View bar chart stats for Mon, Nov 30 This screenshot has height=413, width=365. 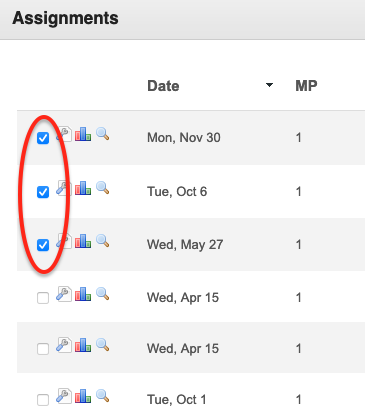[83, 134]
